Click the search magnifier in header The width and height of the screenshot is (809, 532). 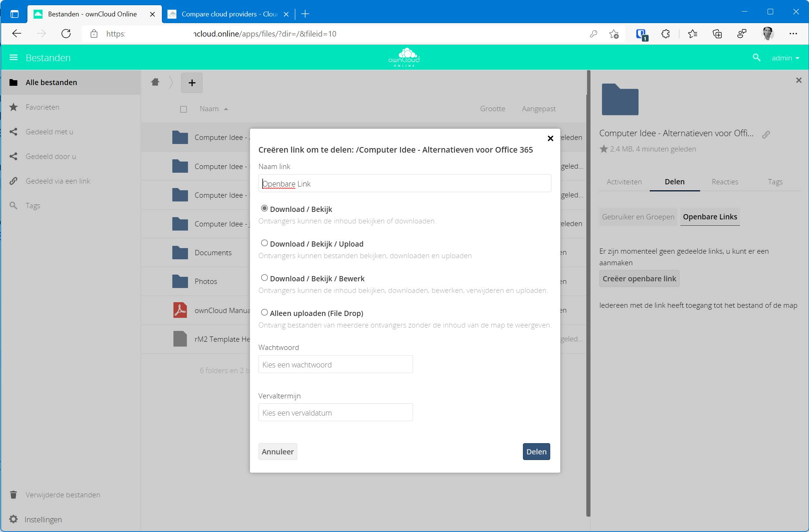point(756,57)
